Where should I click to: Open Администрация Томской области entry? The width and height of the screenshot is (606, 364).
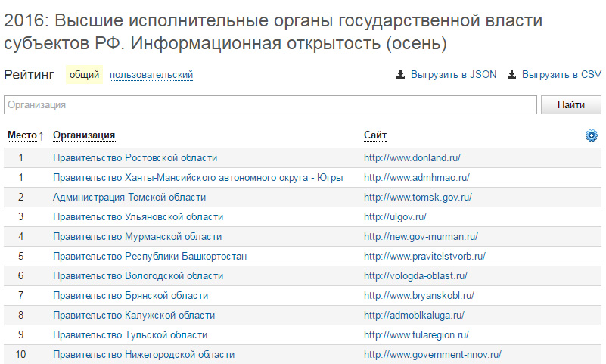(129, 198)
